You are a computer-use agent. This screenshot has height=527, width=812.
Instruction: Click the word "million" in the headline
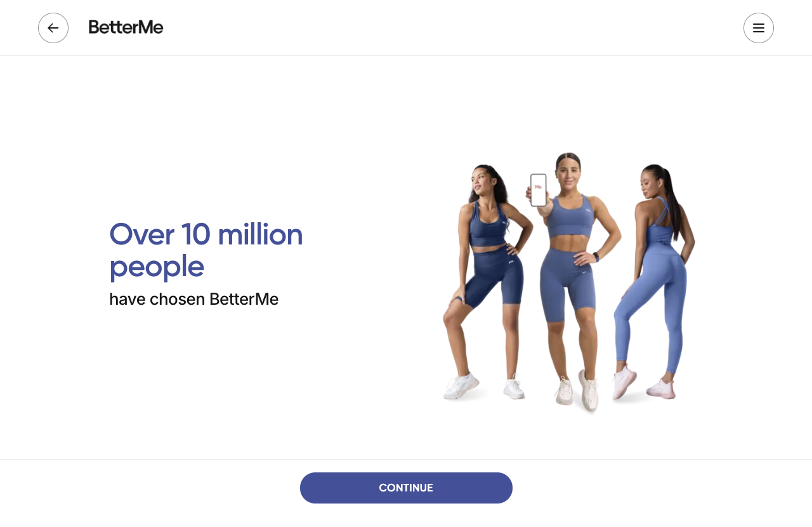coord(260,234)
